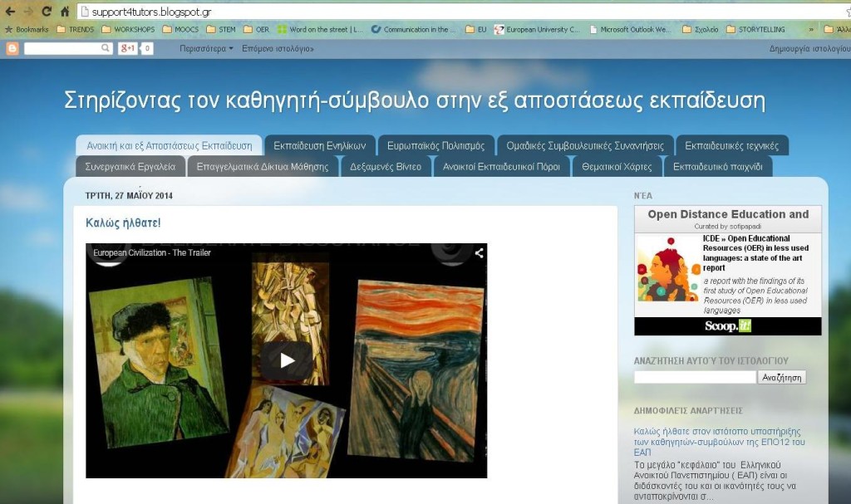Reload the page with the refresh icon
Screen dimensions: 851x504
47,11
